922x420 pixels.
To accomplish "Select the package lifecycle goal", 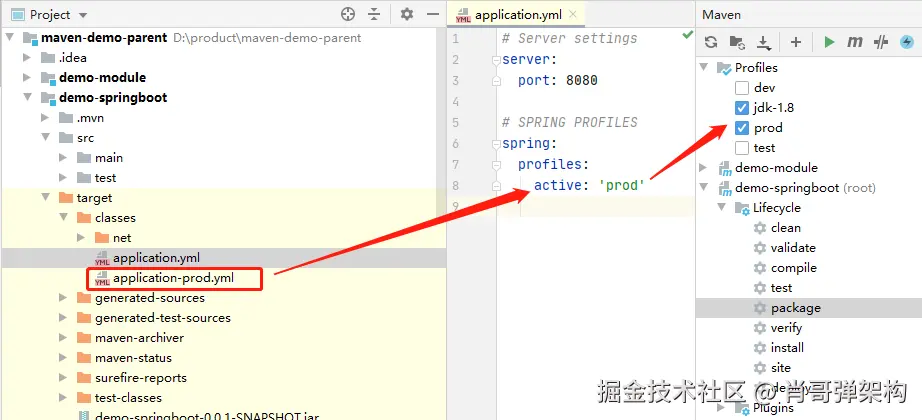I will tap(796, 308).
